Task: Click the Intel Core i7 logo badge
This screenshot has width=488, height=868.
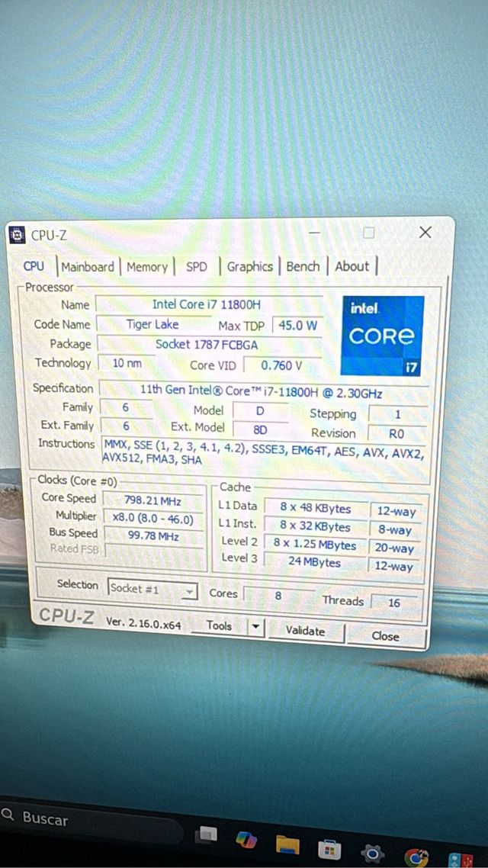Action: 383,336
